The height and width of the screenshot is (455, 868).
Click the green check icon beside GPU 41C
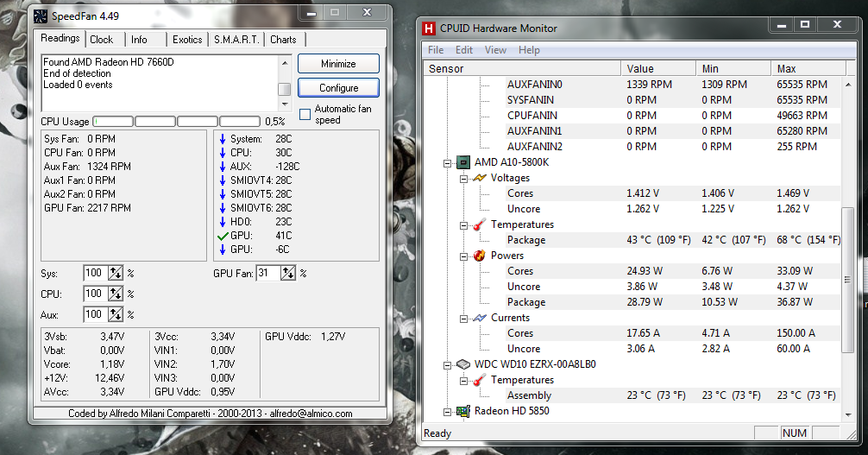click(223, 236)
